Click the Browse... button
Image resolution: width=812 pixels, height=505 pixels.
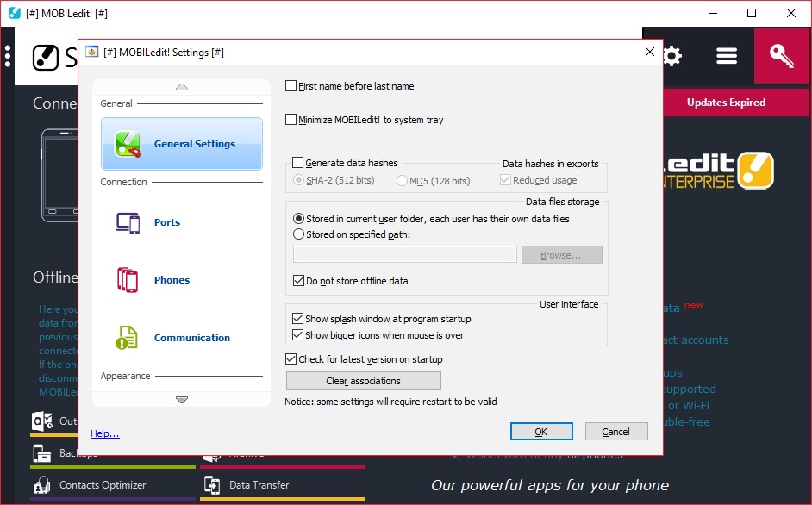click(562, 255)
